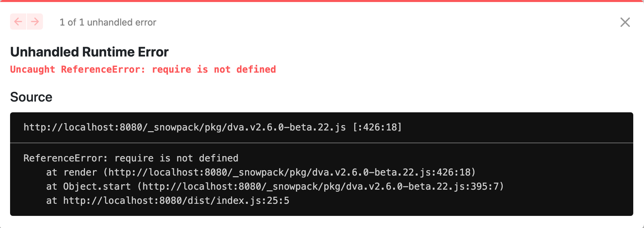Select the 'Unhandled Runtime Error' heading
The width and height of the screenshot is (644, 228).
click(89, 52)
